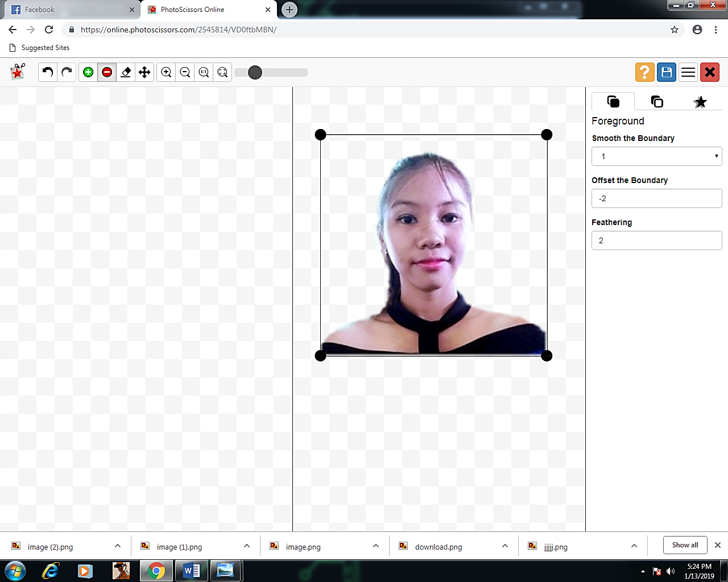The height and width of the screenshot is (582, 728).
Task: Click the undo arrow icon
Action: click(x=48, y=72)
